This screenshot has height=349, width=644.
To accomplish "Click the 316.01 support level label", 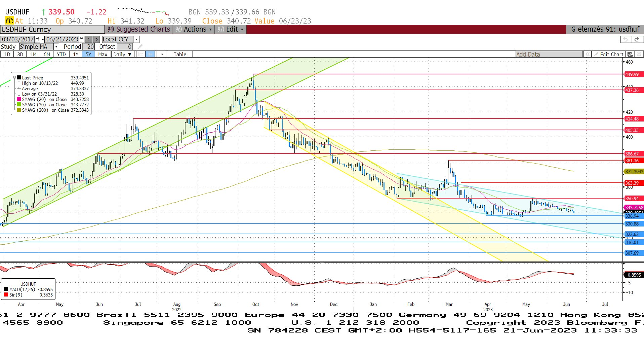I will tap(634, 242).
